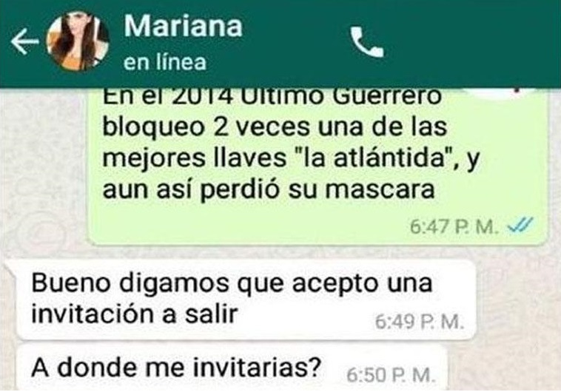The height and width of the screenshot is (392, 561).
Task: Go back using the white arrow
Action: click(x=24, y=41)
